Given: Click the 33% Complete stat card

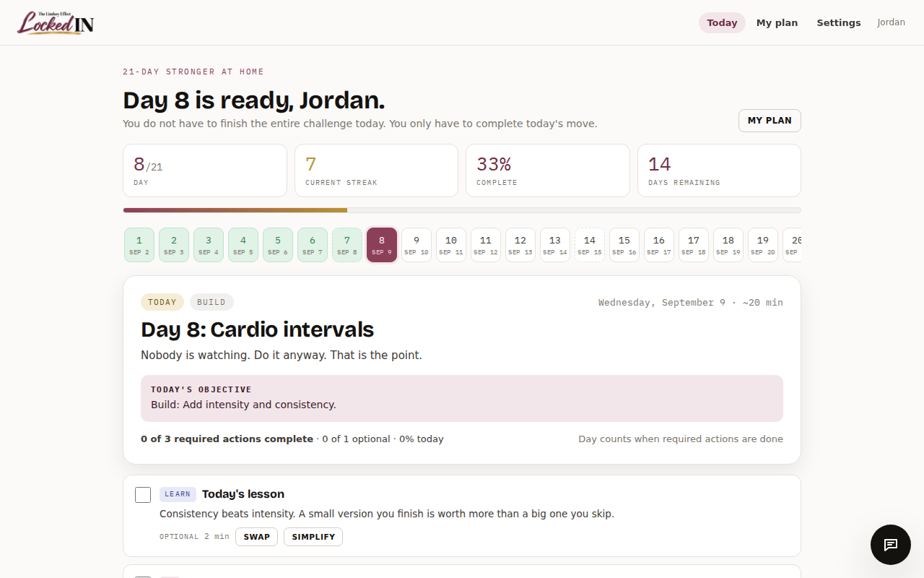Looking at the screenshot, I should click(x=548, y=171).
